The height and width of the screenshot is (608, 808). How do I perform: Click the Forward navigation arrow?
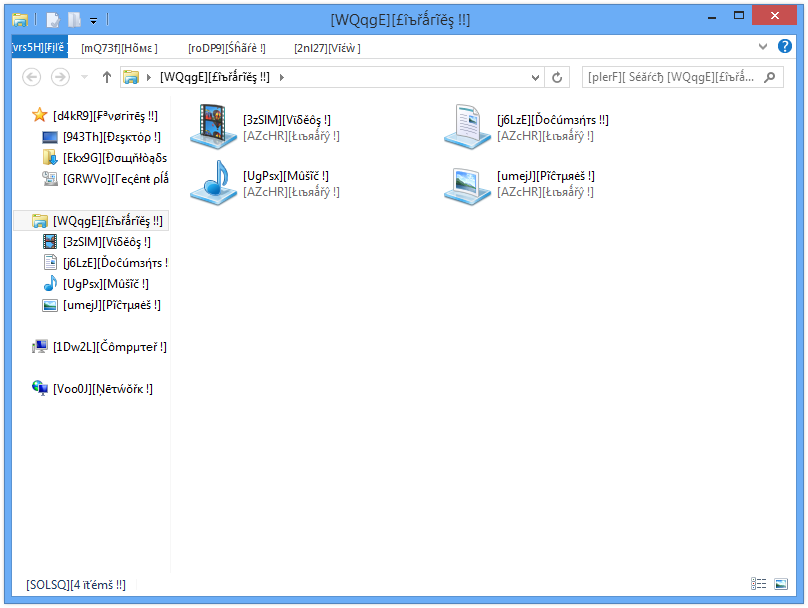(60, 77)
